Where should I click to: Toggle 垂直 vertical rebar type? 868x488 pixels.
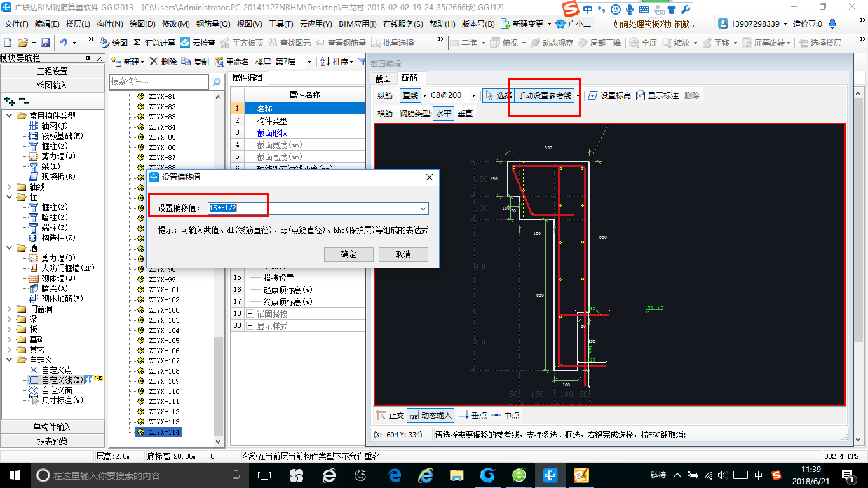click(465, 113)
